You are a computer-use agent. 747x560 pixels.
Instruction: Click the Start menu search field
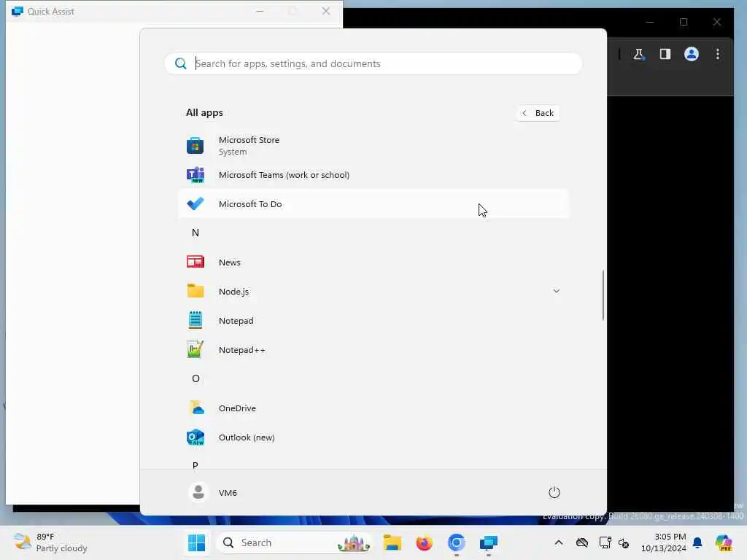coord(373,63)
